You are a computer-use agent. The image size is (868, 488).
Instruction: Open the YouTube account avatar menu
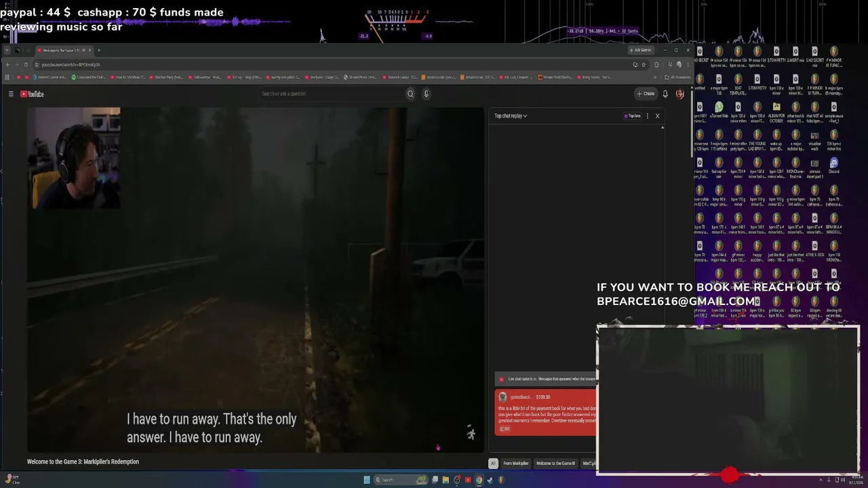[679, 94]
